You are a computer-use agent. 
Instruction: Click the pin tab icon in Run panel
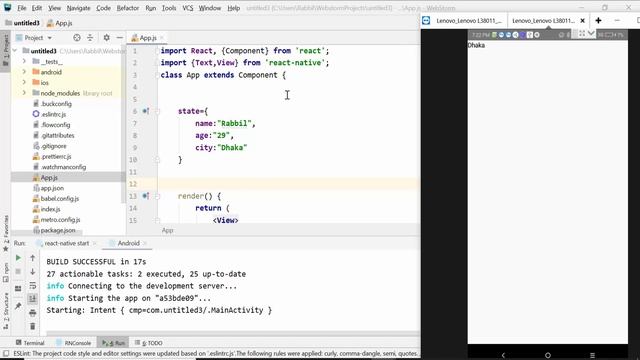coord(18,306)
